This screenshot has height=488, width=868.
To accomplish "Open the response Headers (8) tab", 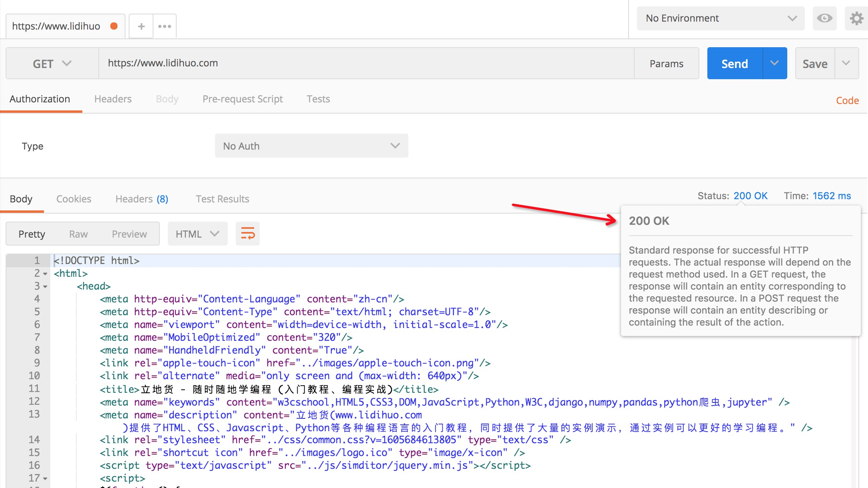I will pyautogui.click(x=142, y=199).
